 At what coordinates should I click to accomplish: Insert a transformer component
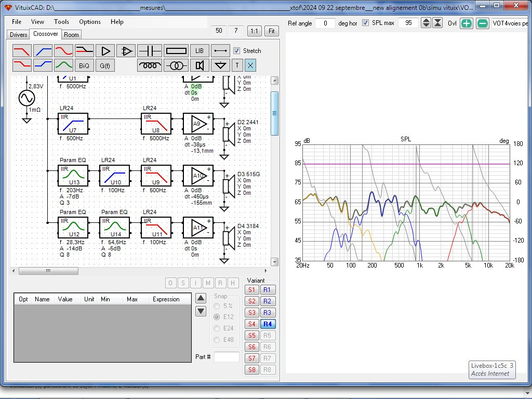pyautogui.click(x=176, y=65)
